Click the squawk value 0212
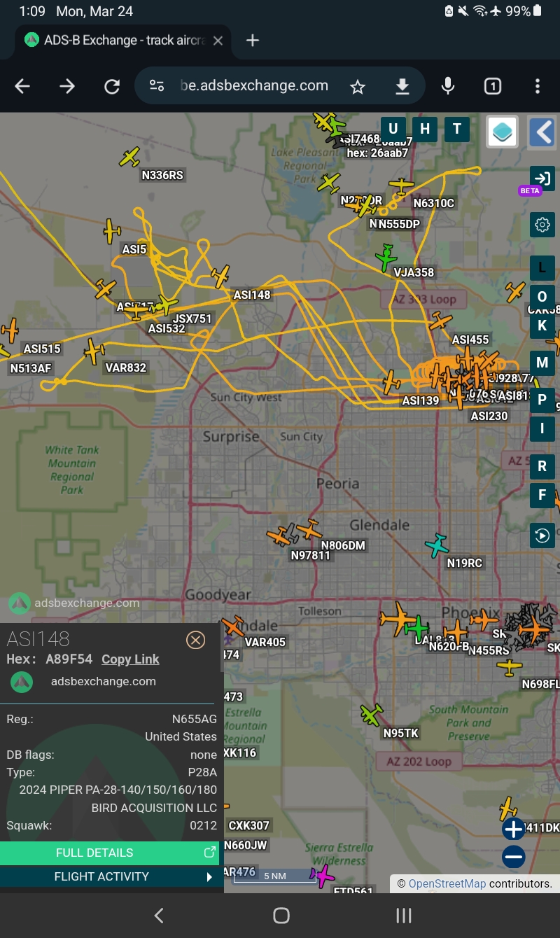 204,826
